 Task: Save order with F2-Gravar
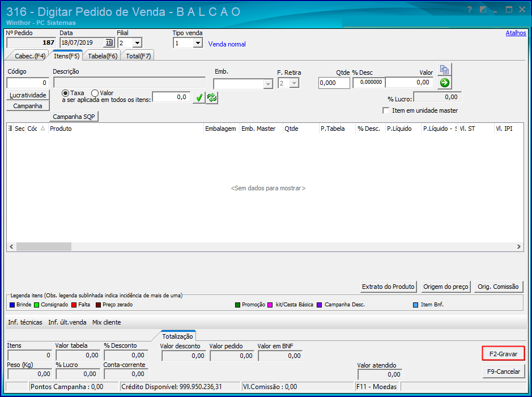(x=503, y=353)
